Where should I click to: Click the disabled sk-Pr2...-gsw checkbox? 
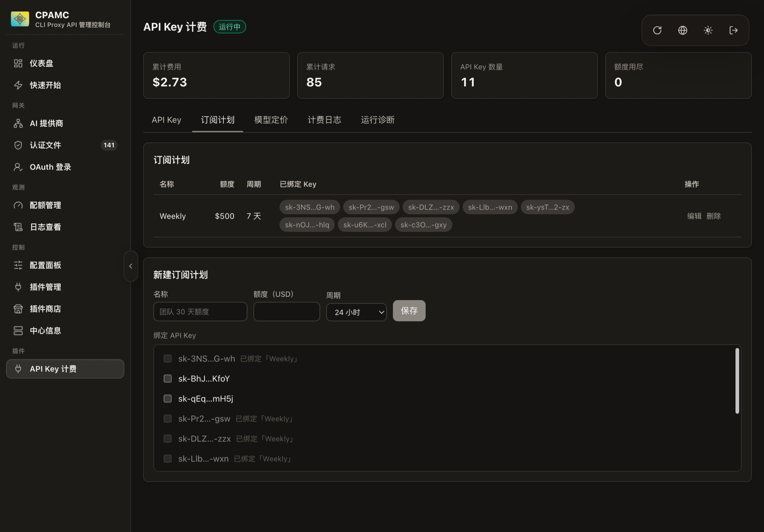(167, 419)
